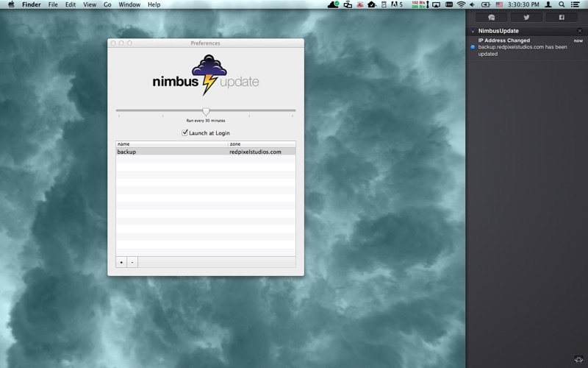588x368 pixels.
Task: Open the IP Address Changed notification
Action: click(527, 47)
